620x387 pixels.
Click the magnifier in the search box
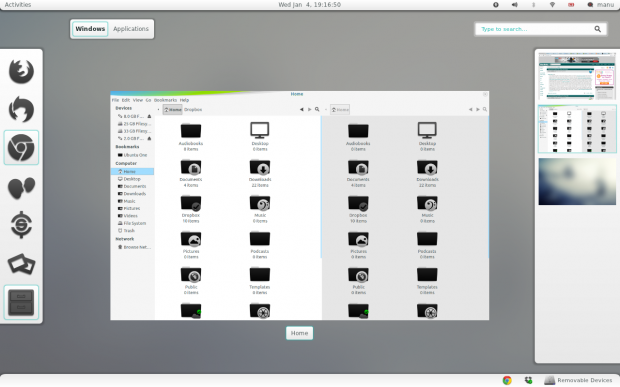click(x=597, y=29)
